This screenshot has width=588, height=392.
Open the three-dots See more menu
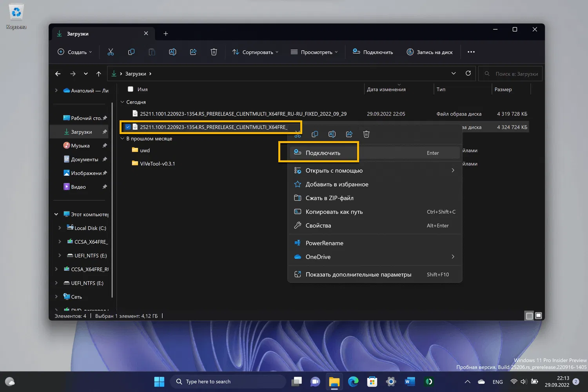[x=471, y=52]
